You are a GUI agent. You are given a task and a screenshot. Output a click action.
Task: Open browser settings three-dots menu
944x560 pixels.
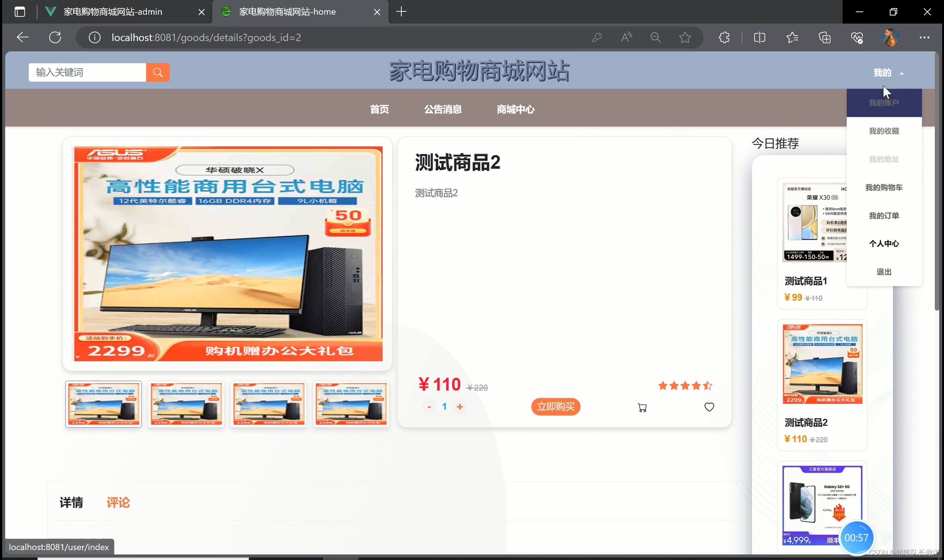(x=924, y=37)
